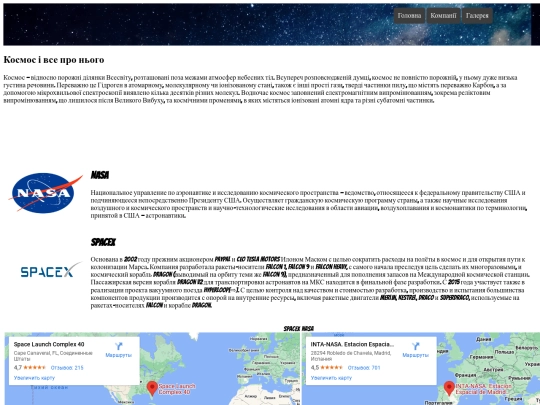Click the Space Launch Complex 40 map card title
The width and height of the screenshot is (540, 405).
tap(49, 344)
